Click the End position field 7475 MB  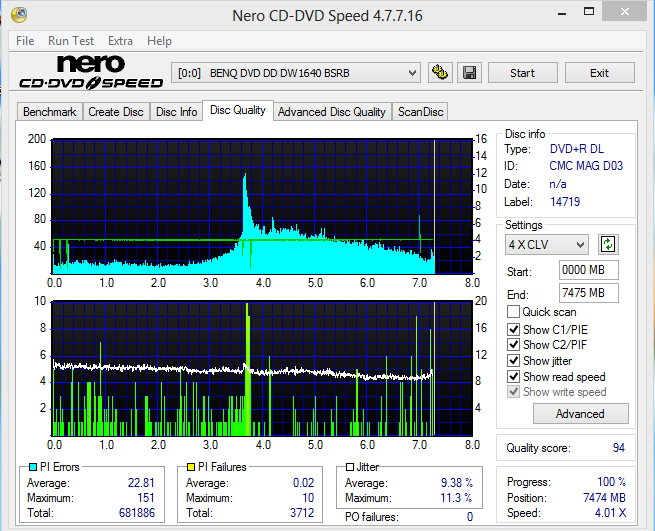coord(589,293)
